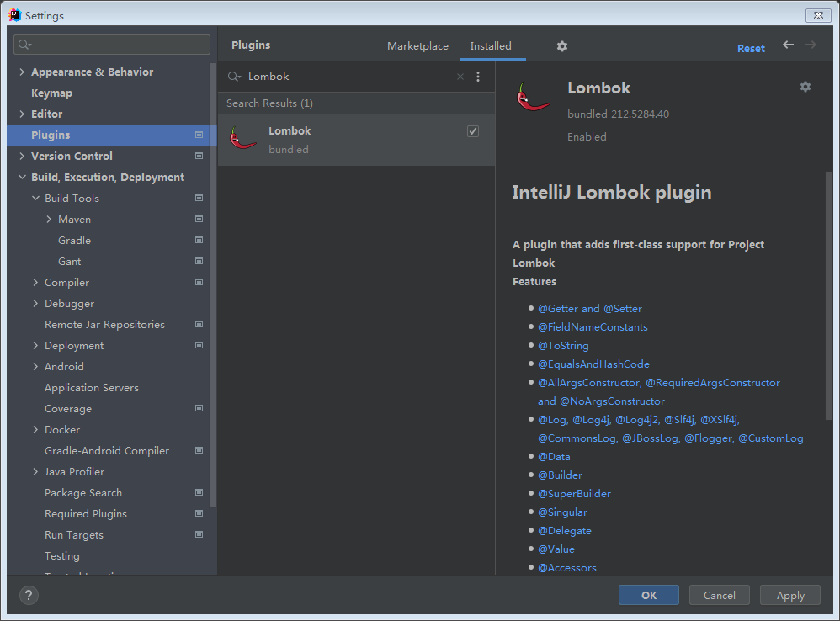Screen dimensions: 840x621
Task: Clear the Lombok search text
Action: 460,77
